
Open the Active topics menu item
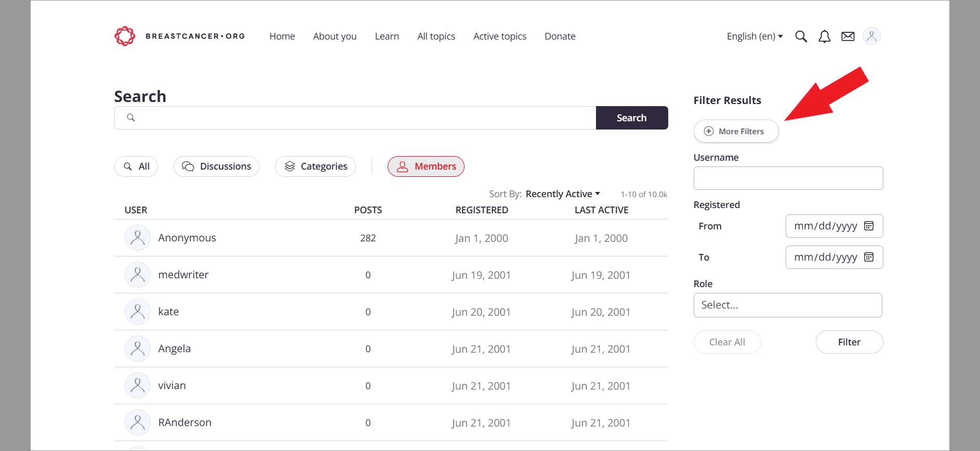(x=500, y=36)
